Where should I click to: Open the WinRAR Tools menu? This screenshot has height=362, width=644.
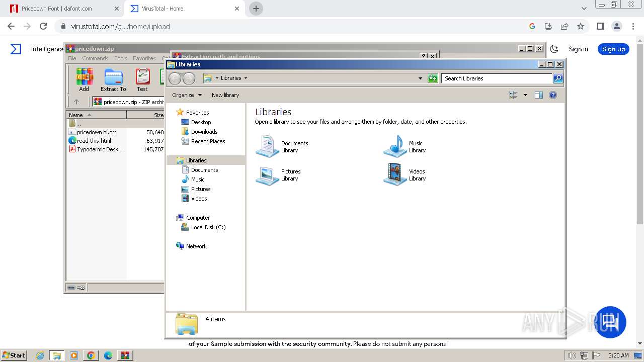[x=121, y=58]
